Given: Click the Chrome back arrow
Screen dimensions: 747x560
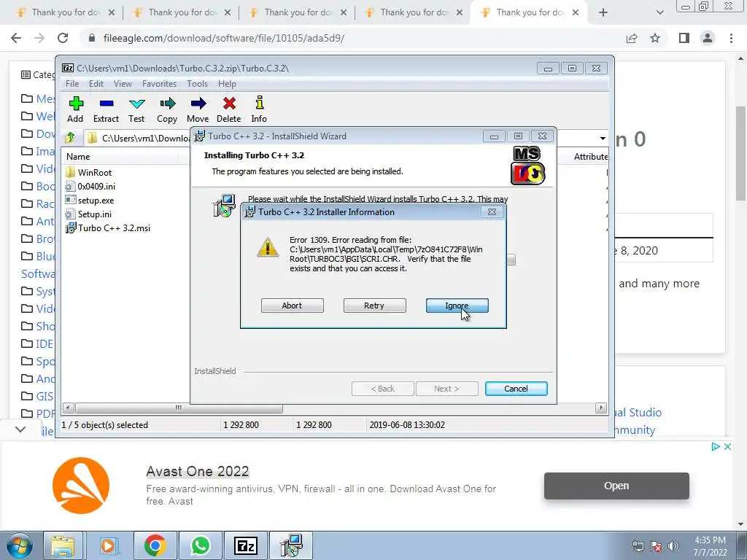Looking at the screenshot, I should click(x=16, y=38).
